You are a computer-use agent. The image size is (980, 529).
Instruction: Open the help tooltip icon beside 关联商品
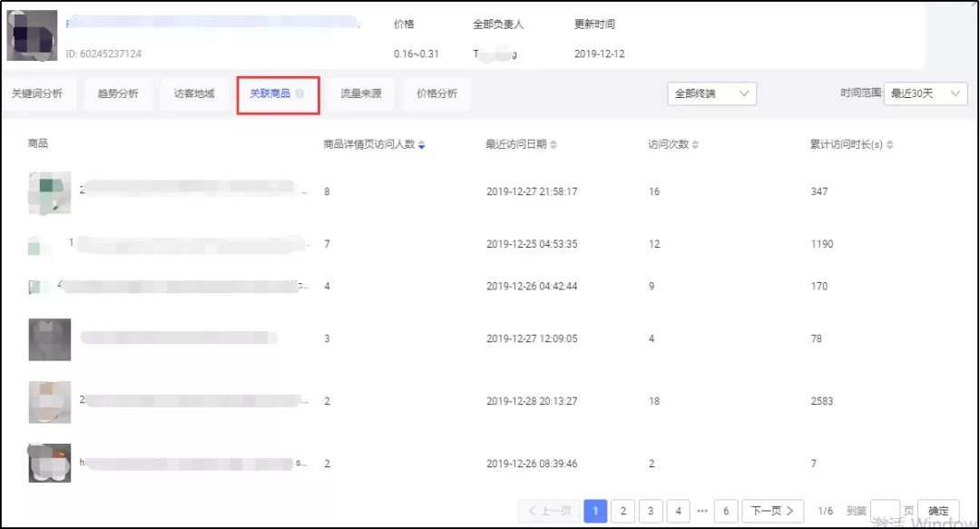pyautogui.click(x=299, y=93)
